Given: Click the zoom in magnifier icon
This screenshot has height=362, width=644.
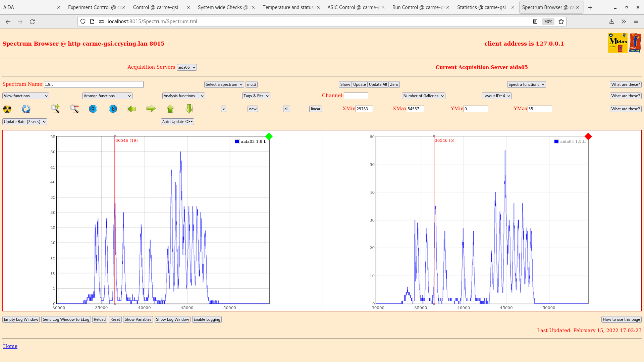Looking at the screenshot, I should pos(55,109).
